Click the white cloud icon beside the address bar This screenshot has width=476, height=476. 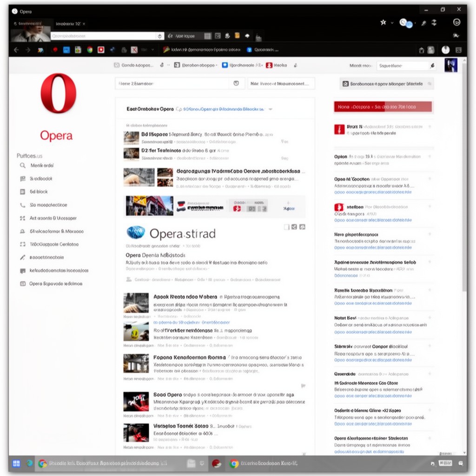247,36
